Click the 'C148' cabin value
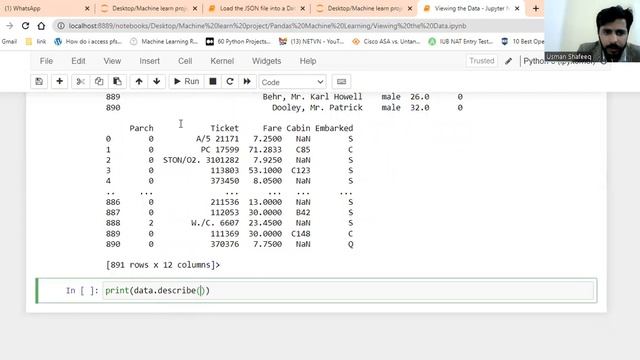Image resolution: width=640 pixels, height=360 pixels. click(300, 234)
